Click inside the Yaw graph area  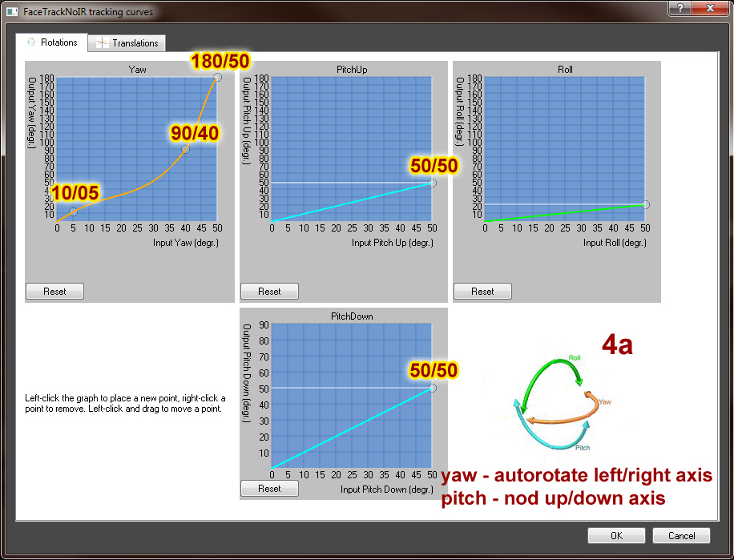[x=137, y=149]
